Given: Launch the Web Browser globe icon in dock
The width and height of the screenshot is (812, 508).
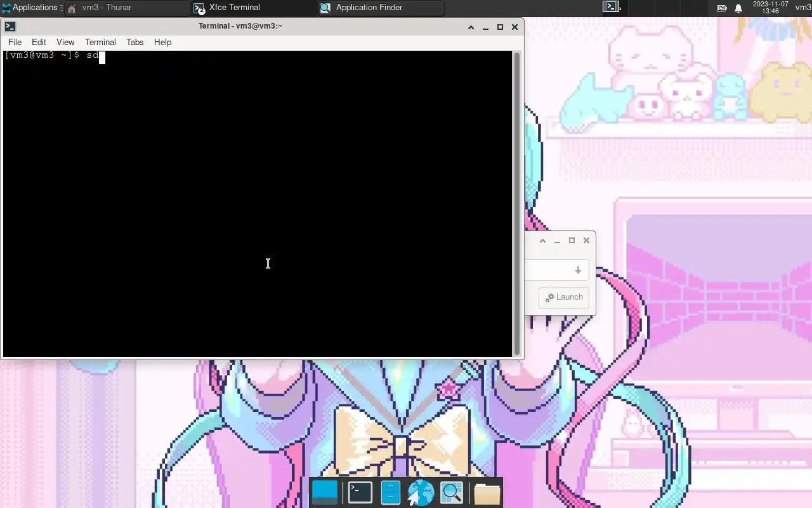Looking at the screenshot, I should [421, 493].
